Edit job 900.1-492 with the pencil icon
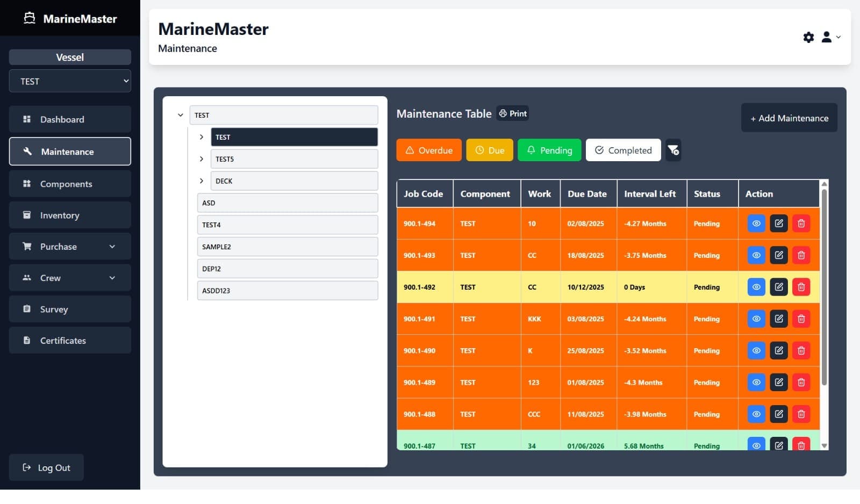 779,287
